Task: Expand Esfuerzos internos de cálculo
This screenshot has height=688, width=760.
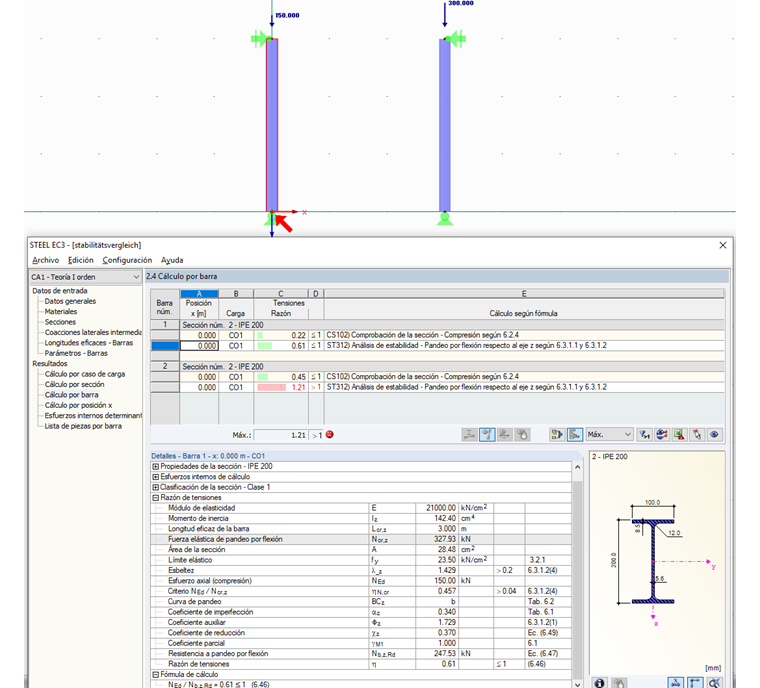Action: [156, 477]
